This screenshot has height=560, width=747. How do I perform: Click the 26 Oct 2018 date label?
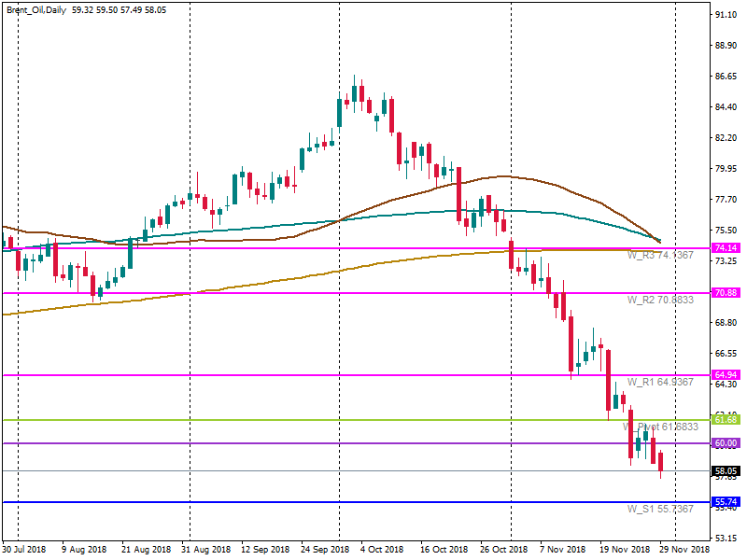click(502, 551)
